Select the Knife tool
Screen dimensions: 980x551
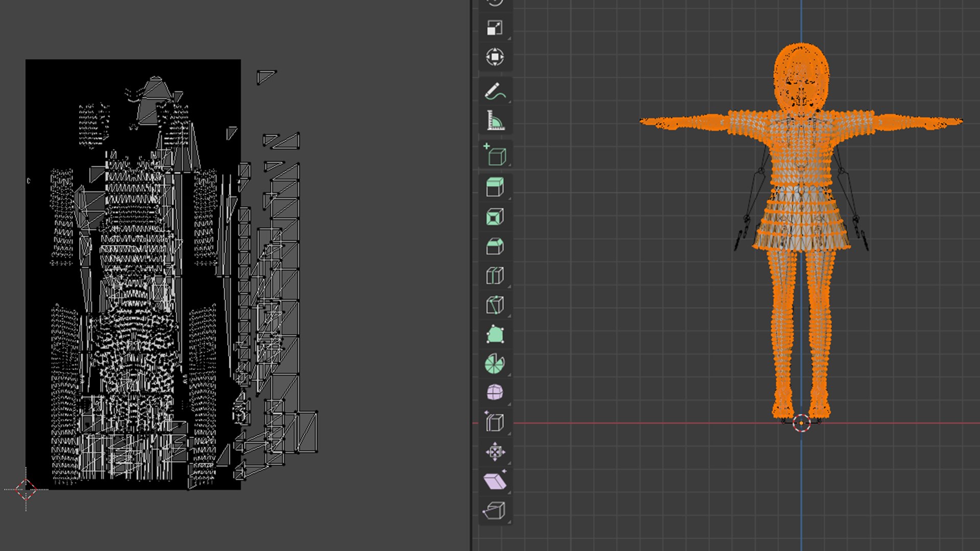(x=495, y=305)
